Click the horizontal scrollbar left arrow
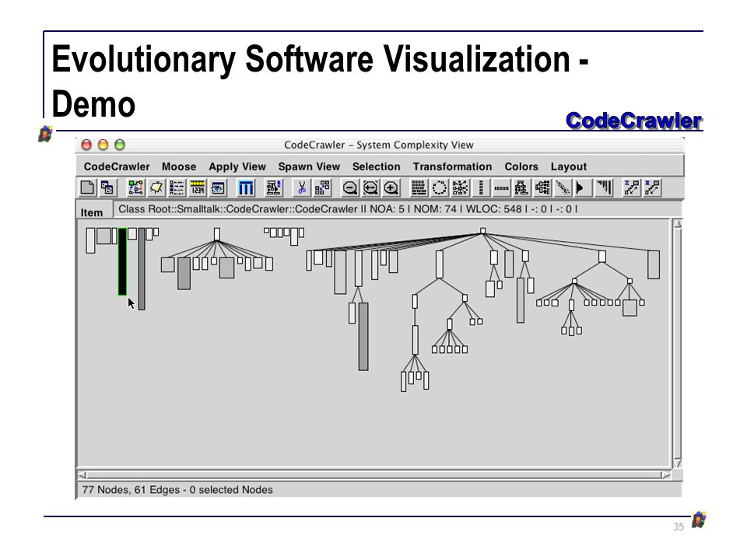This screenshot has width=747, height=560. pyautogui.click(x=82, y=474)
